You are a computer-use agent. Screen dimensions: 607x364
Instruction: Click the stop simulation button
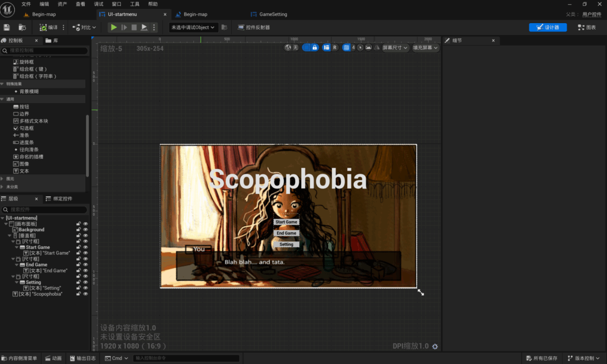click(134, 27)
